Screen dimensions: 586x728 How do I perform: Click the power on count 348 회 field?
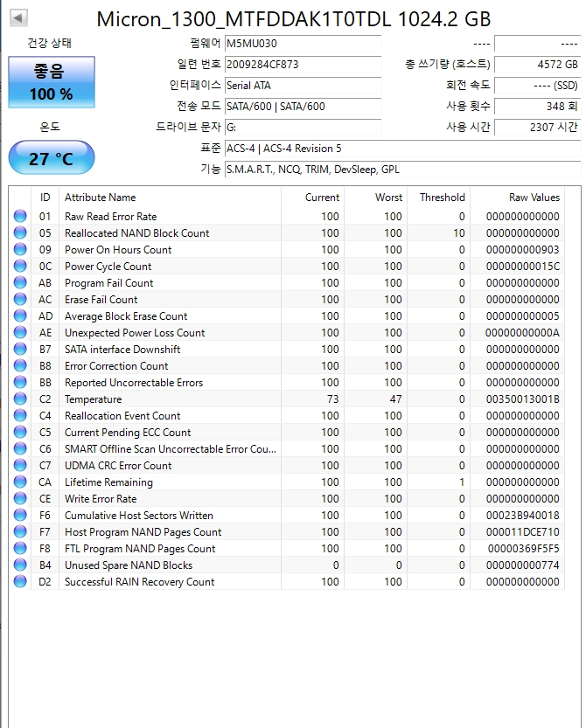click(538, 107)
